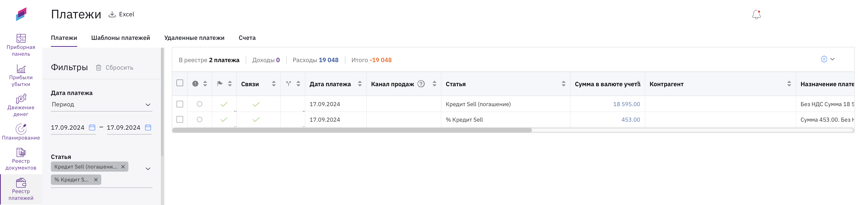Click the notification bell icon
The image size is (868, 205).
[756, 14]
